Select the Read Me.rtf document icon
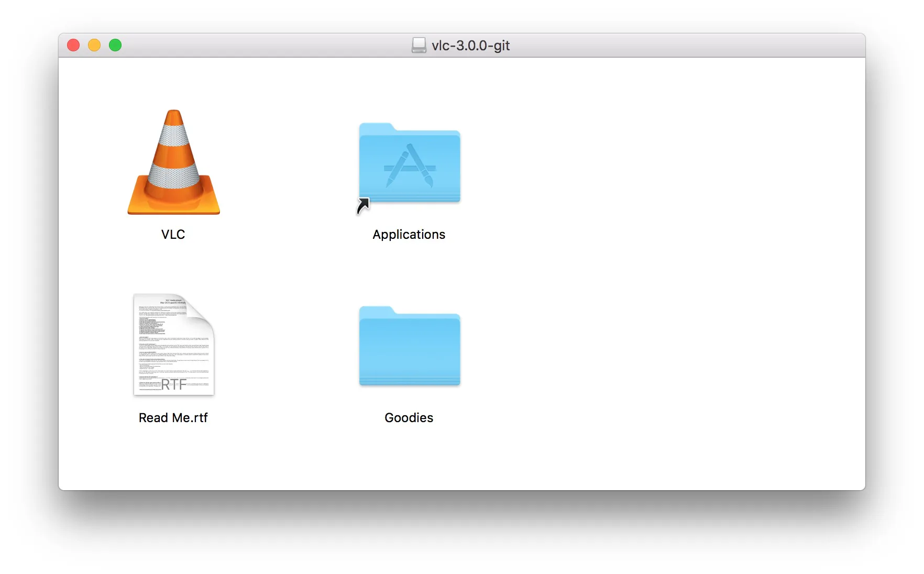The height and width of the screenshot is (574, 924). [x=174, y=345]
